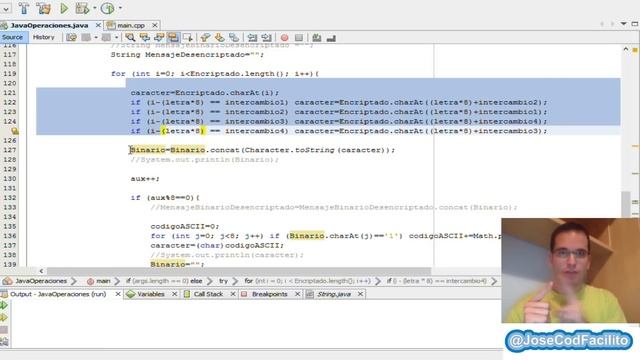Close the Call Stack tab
The image size is (640, 360).
coord(233,294)
